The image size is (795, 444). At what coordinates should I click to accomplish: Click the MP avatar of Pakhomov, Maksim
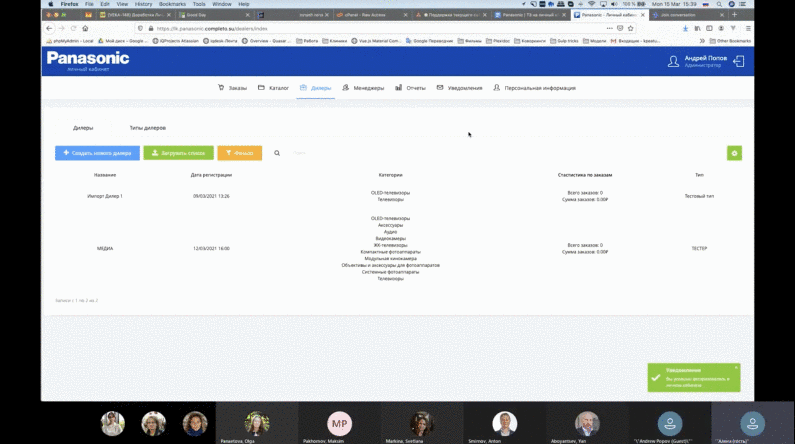pyautogui.click(x=340, y=424)
